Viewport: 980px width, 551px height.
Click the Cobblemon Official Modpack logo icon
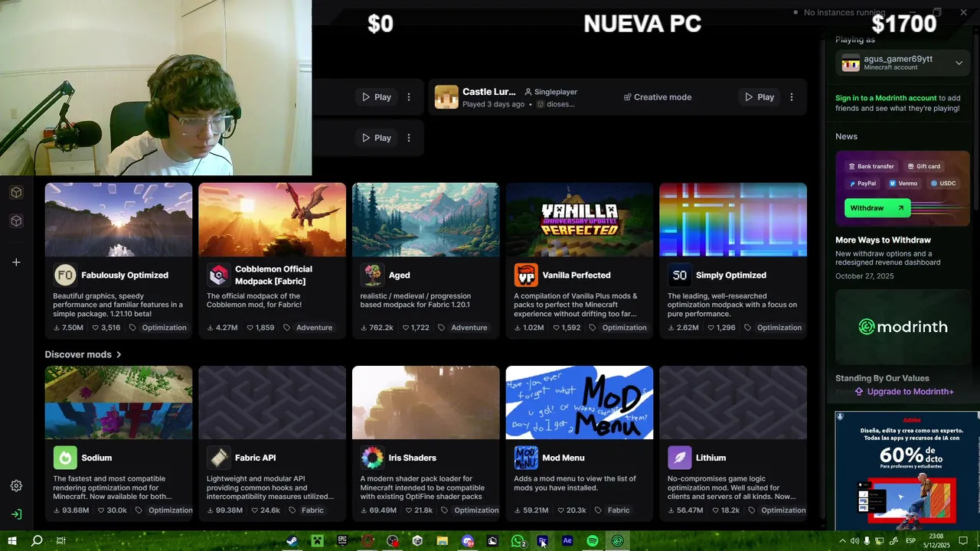click(x=219, y=275)
